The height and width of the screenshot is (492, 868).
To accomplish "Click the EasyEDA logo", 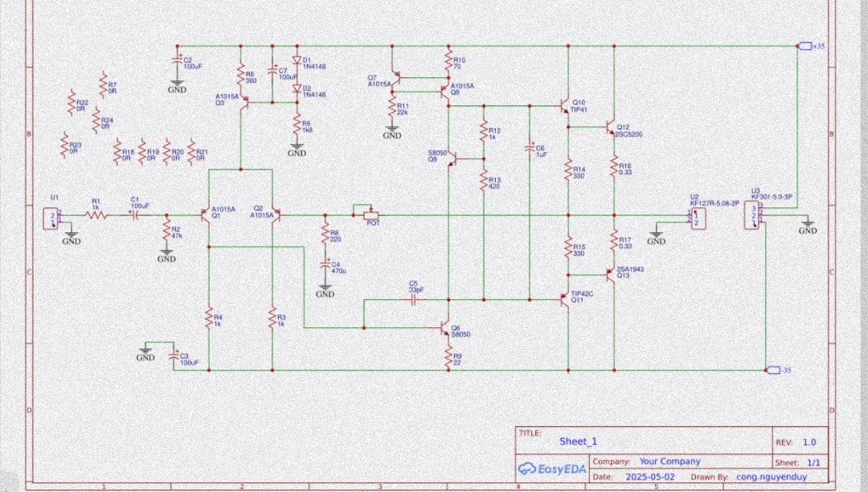I will tap(552, 469).
